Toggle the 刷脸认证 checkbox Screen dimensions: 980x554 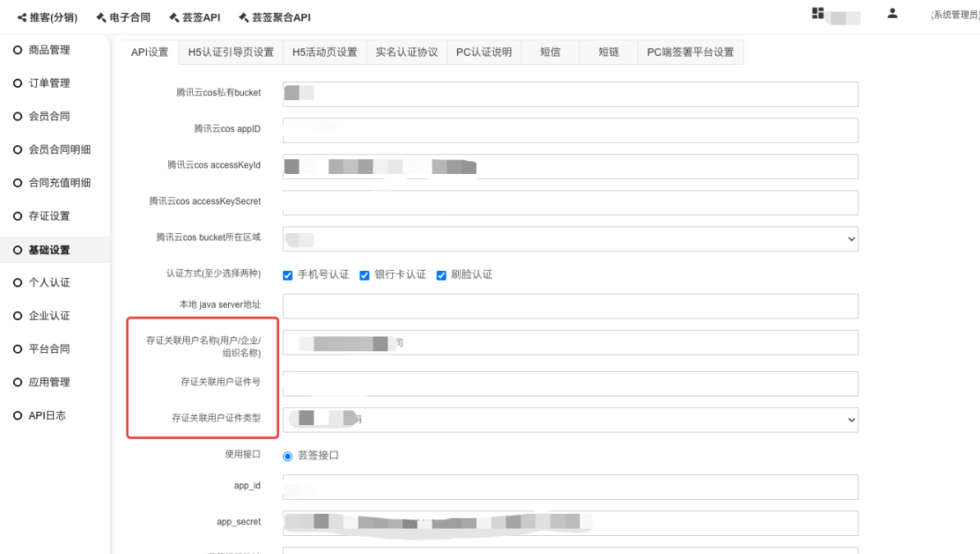[441, 275]
